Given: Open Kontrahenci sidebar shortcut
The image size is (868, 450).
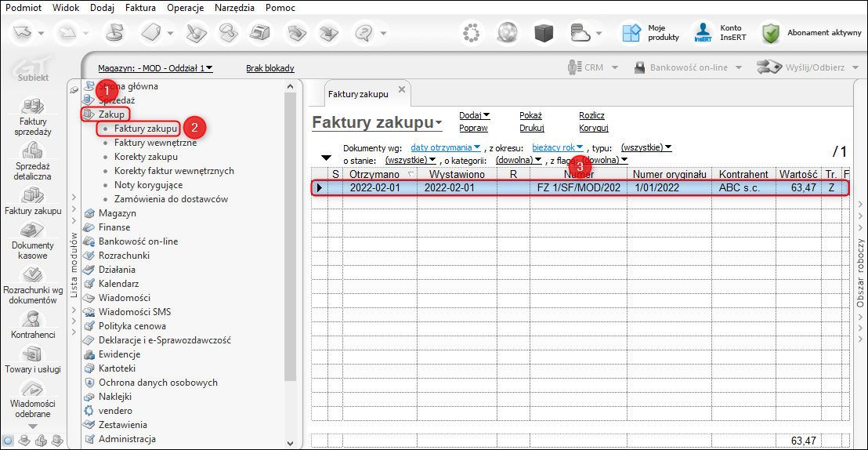Looking at the screenshot, I should [33, 324].
